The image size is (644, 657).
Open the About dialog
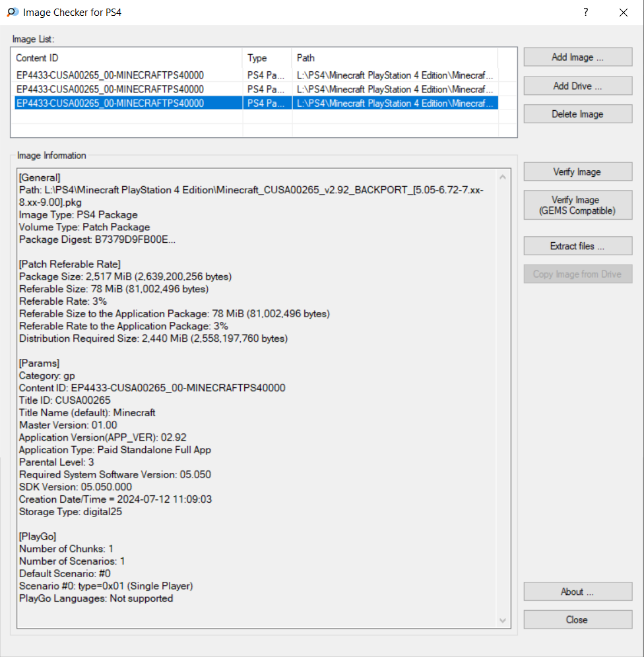(x=578, y=592)
